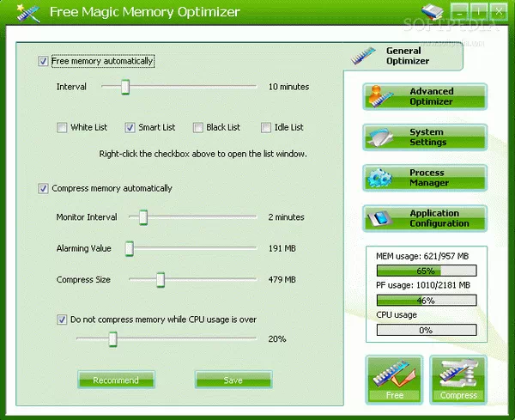Enable the Black List checkbox
Viewport: 515px width, 420px height.
[x=198, y=127]
